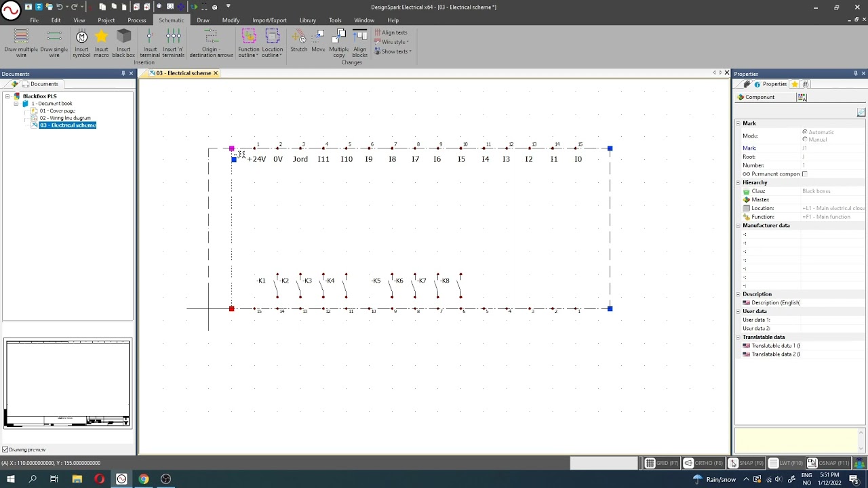868x488 pixels.
Task: Toggle LWT (F10) mode
Action: coord(786,463)
